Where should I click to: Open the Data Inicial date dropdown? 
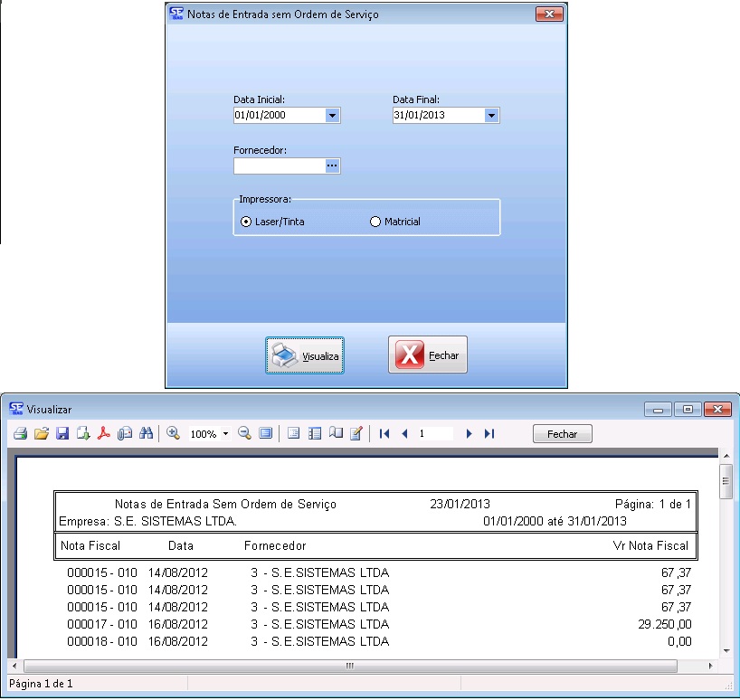click(x=332, y=116)
